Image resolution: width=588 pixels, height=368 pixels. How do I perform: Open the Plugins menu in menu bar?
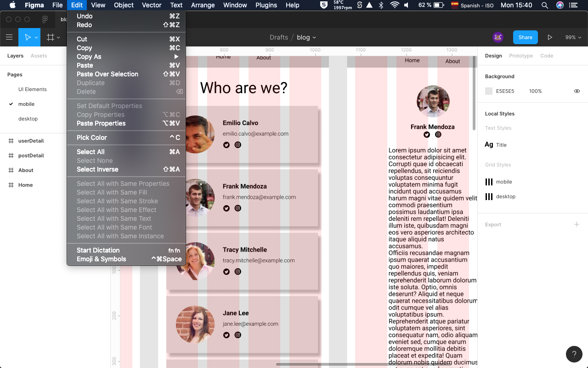pyautogui.click(x=266, y=5)
